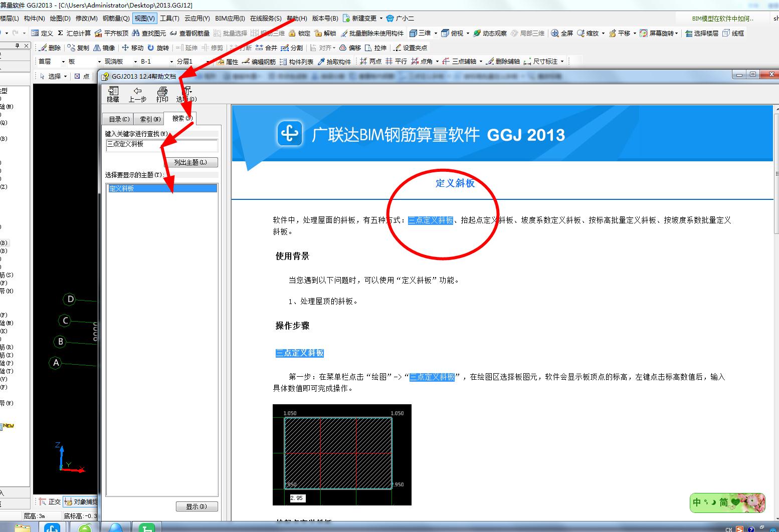Image resolution: width=779 pixels, height=532 pixels.
Task: Switch to 线框 wireframe display
Action: pos(733,33)
